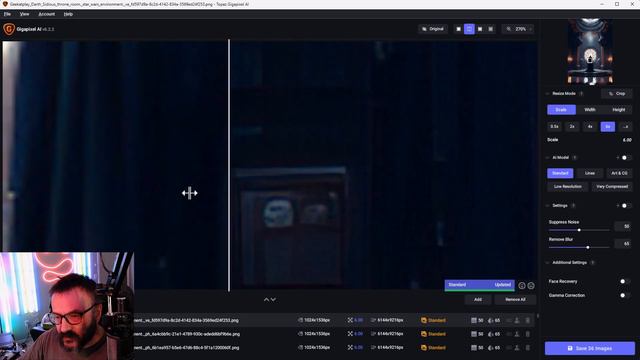Screen dimensions: 640x360
Task: Select the comparison grid view icon
Action: [x=491, y=29]
